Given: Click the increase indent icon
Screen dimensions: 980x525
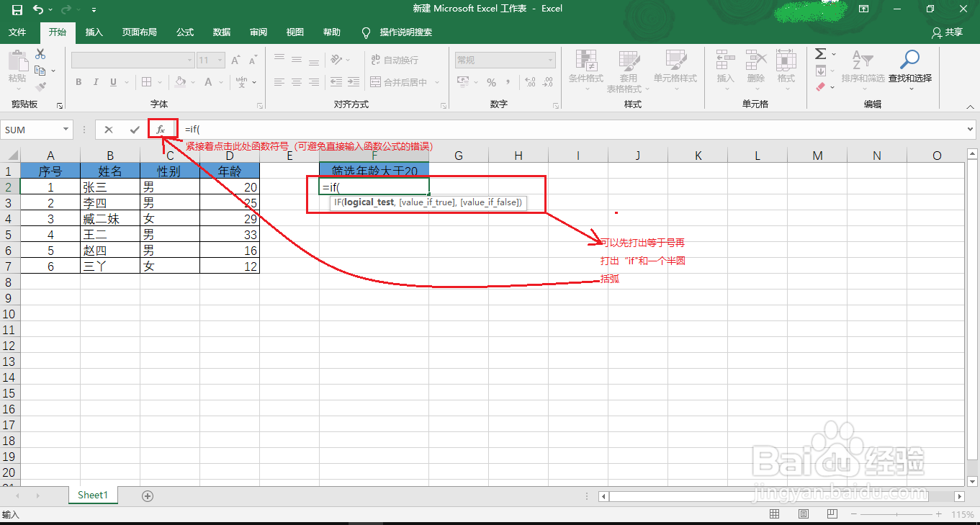Looking at the screenshot, I should [x=354, y=82].
